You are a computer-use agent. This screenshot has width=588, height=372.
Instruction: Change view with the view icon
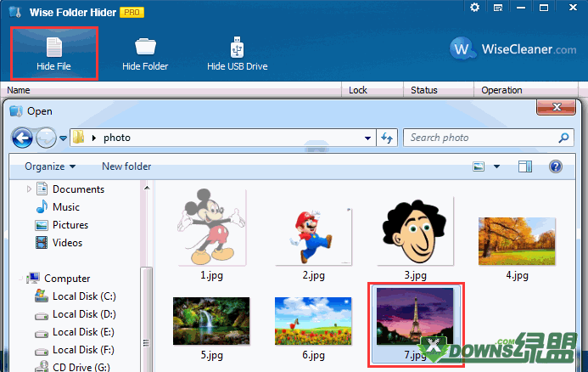point(479,166)
